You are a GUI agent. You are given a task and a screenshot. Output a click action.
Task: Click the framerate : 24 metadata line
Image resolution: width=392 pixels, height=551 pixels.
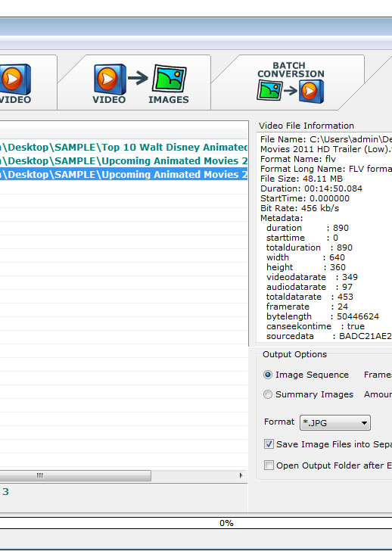(307, 307)
